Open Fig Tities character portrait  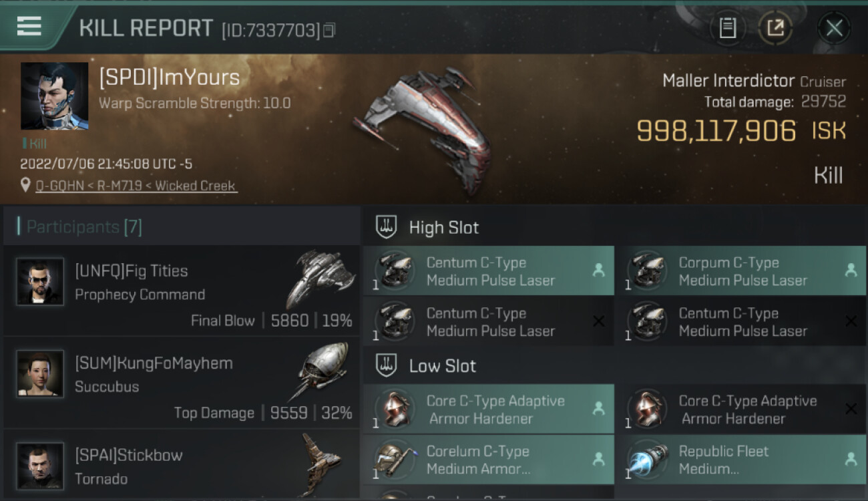point(40,282)
